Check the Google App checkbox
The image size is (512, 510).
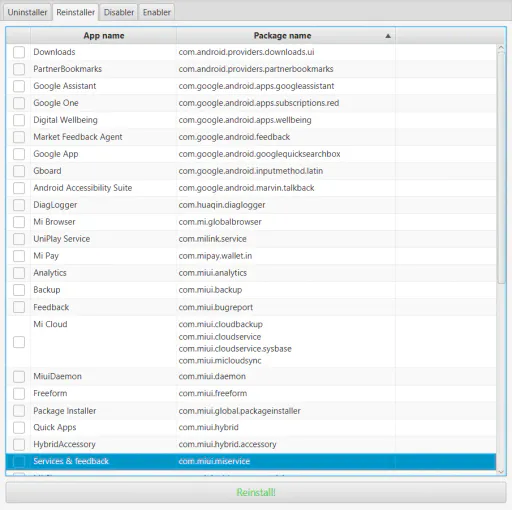[x=19, y=154]
